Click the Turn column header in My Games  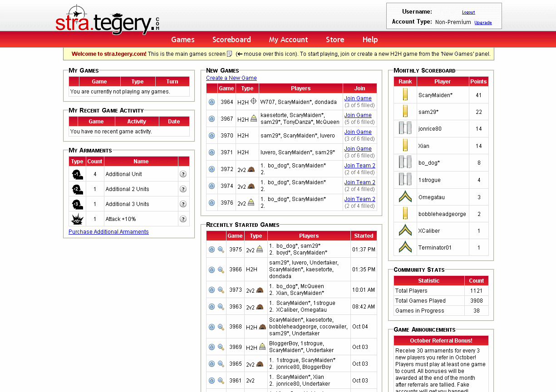pyautogui.click(x=172, y=82)
